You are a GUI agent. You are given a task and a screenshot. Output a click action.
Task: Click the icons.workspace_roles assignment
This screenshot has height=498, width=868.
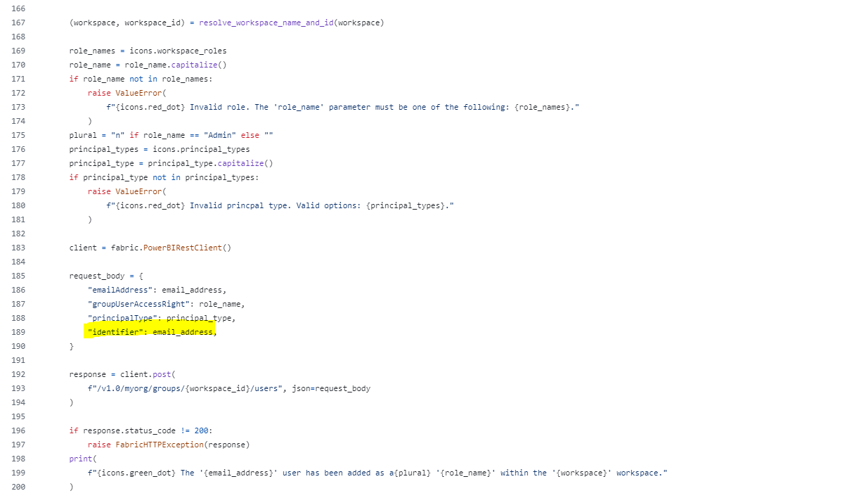click(148, 51)
